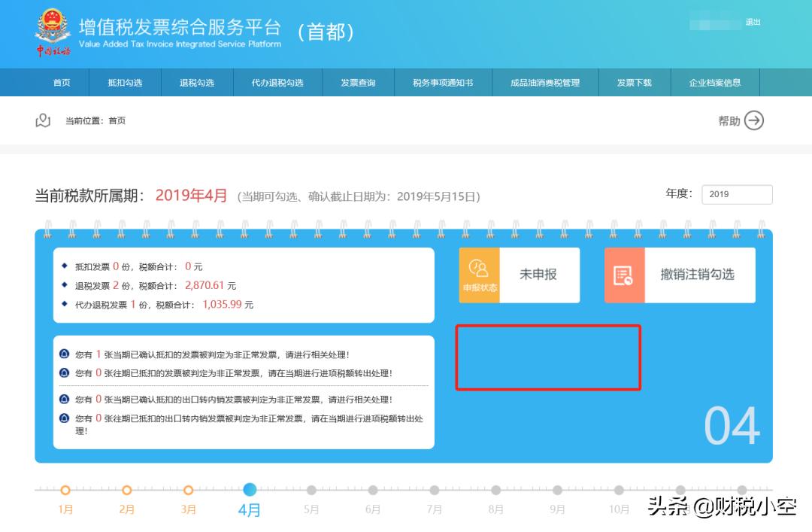This screenshot has width=812, height=532.
Task: Click the breadcrumb location icon
Action: [43, 120]
